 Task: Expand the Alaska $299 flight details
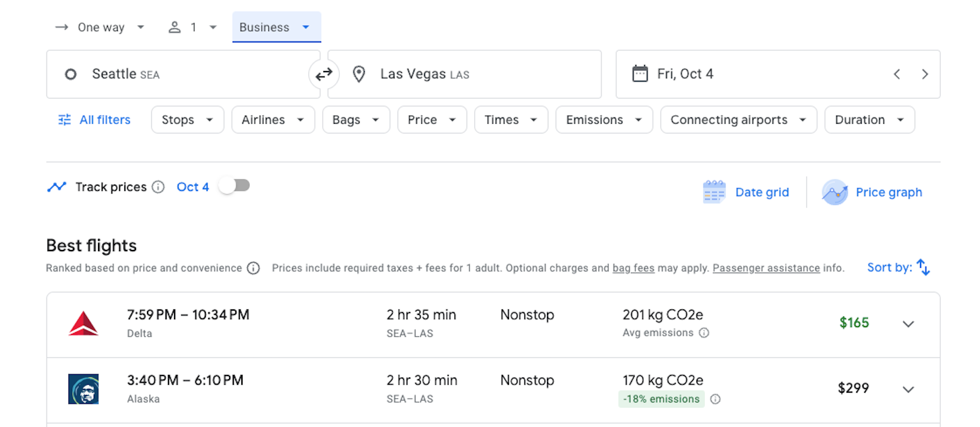908,389
